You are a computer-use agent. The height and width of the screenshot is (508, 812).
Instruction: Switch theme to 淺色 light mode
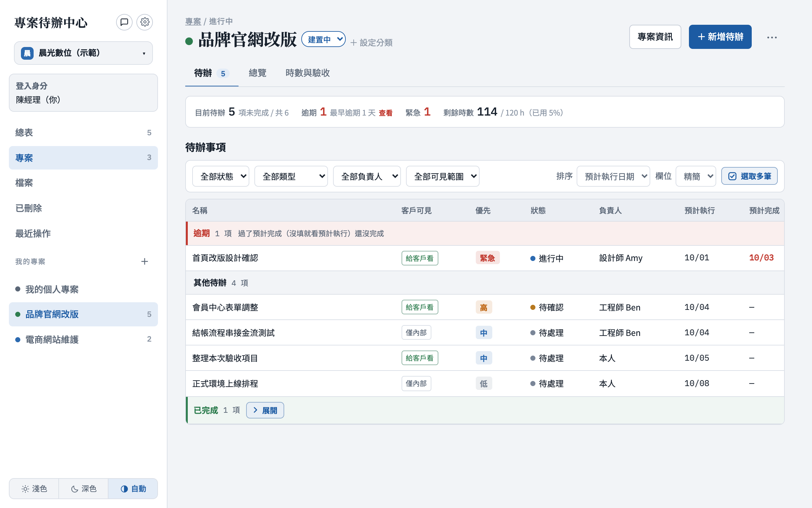tap(34, 489)
